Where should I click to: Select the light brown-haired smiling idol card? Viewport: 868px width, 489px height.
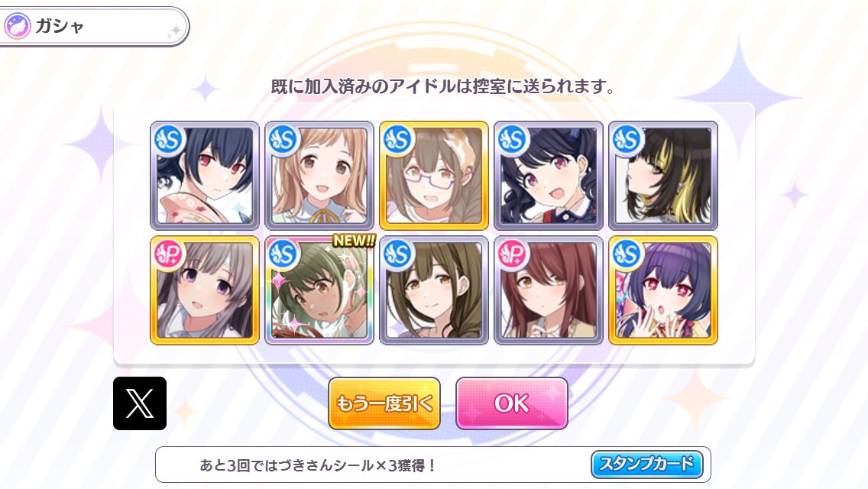pyautogui.click(x=319, y=176)
